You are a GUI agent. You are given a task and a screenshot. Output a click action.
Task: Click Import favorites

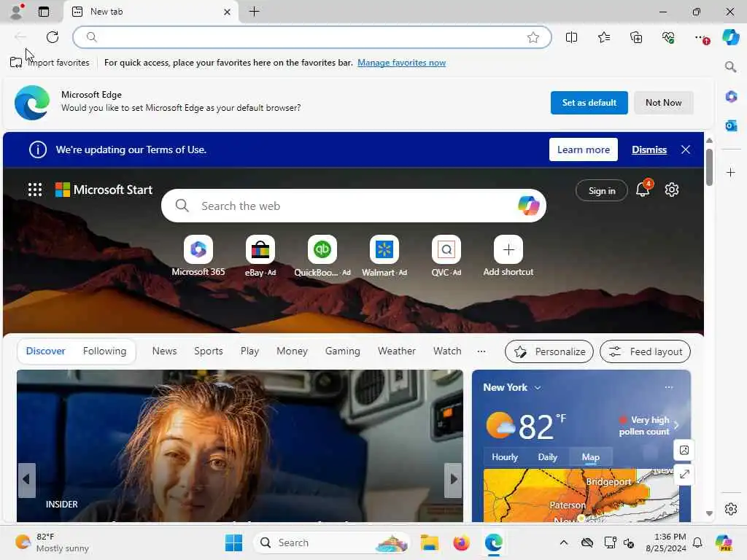point(50,63)
